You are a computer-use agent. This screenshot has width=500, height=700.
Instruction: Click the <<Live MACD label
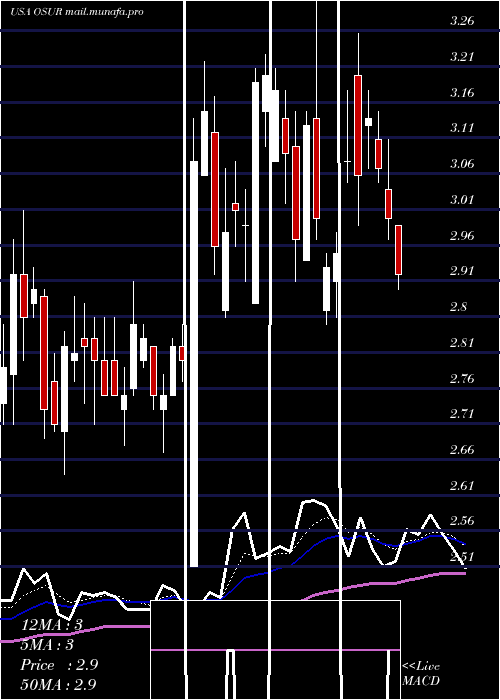click(x=421, y=673)
